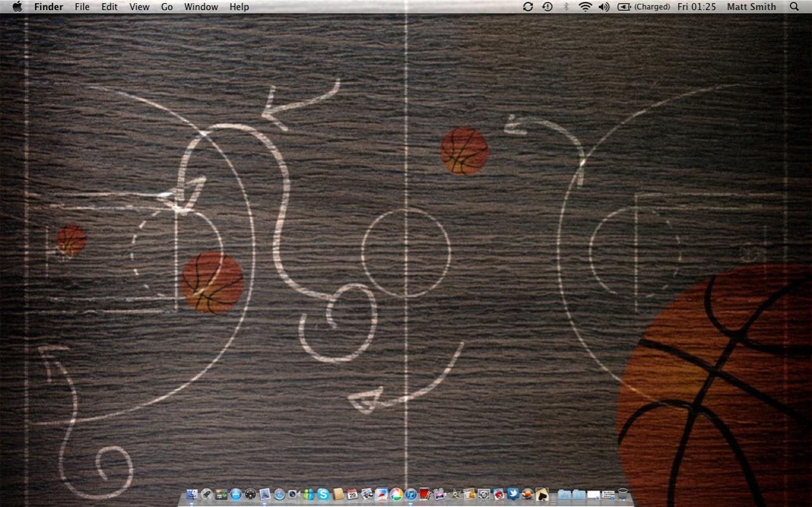Open Dashboard gauge icon in Dock
This screenshot has width=812, height=507.
point(250,494)
